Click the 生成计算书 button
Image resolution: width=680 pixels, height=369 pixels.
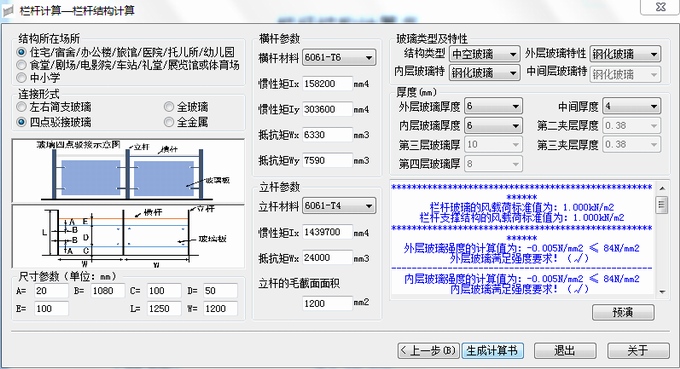(x=492, y=350)
